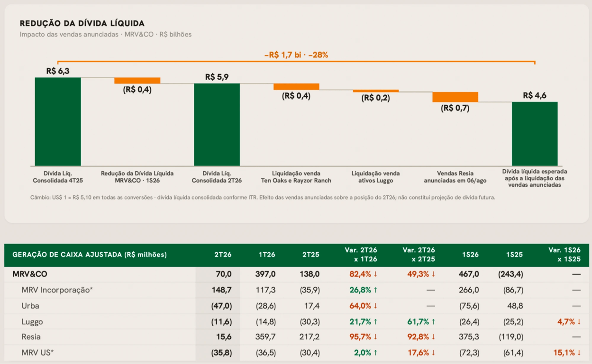Image resolution: width=592 pixels, height=364 pixels.
Task: Select the 'R$ 6,3' value label
Action: (58, 71)
